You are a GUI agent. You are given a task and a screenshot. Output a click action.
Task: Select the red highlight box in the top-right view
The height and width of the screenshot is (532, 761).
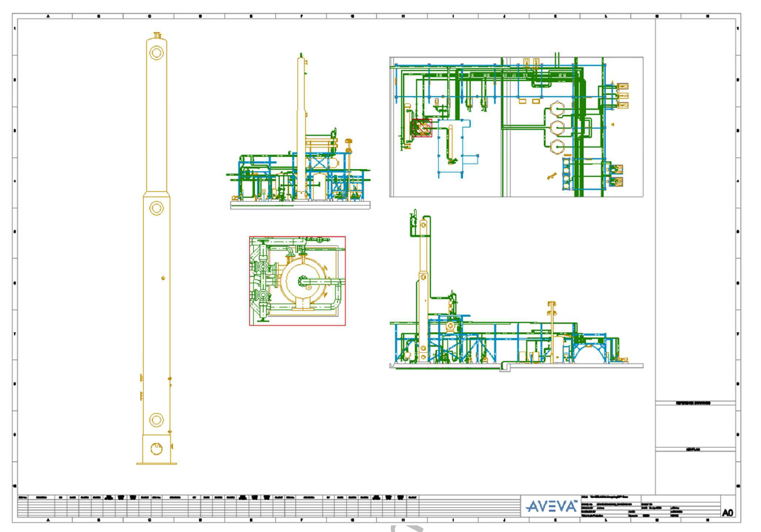421,127
